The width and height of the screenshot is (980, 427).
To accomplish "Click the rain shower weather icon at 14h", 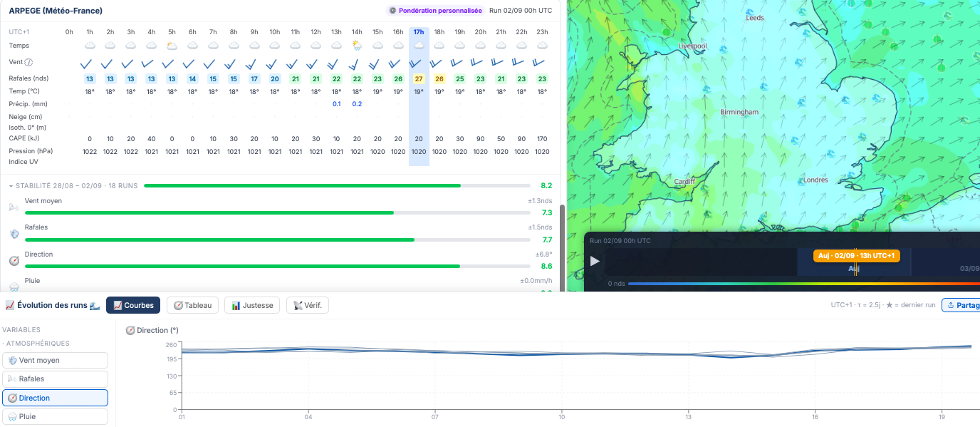I will tap(357, 46).
